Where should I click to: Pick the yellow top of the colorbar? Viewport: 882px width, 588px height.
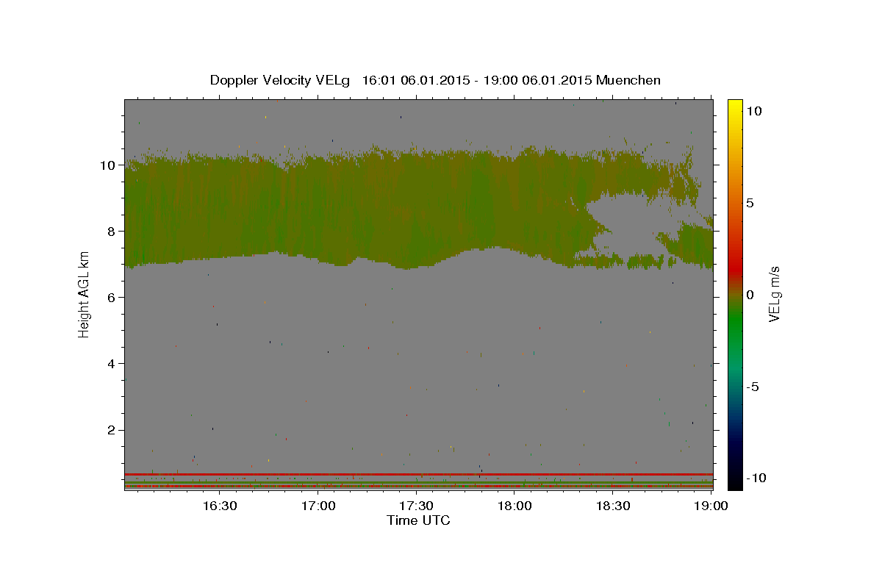click(x=734, y=104)
